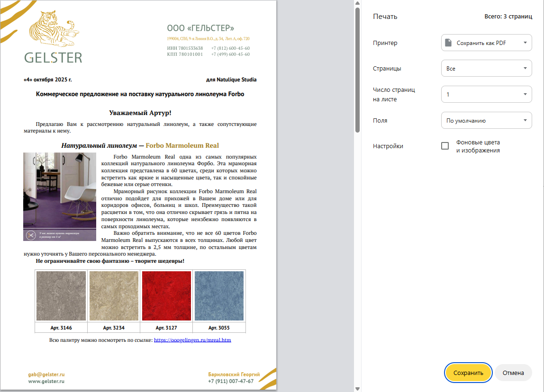The image size is (544, 392).
Task: Click the КПП 780101001 text
Action: [185, 54]
